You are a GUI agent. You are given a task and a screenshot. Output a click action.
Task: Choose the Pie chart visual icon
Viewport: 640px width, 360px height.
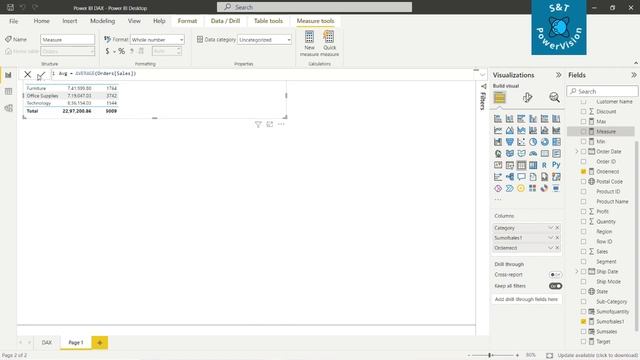[x=533, y=142]
